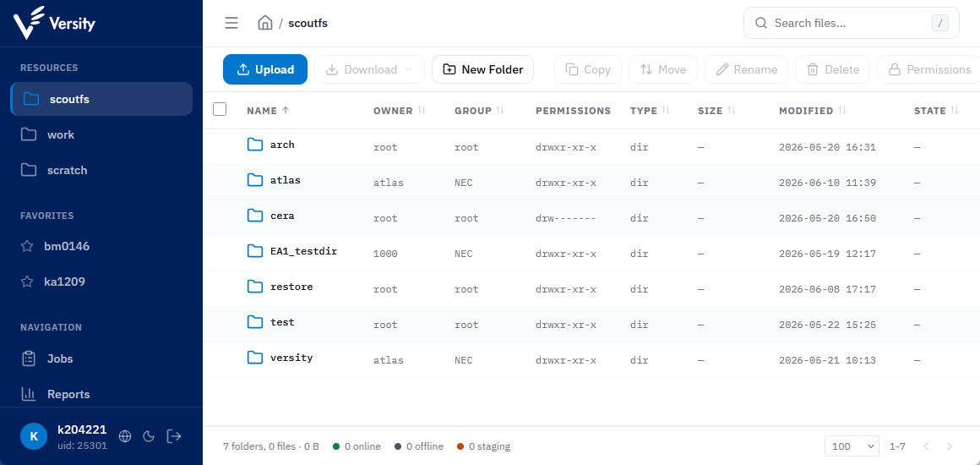Toggle the sidebar hamburger menu

231,23
